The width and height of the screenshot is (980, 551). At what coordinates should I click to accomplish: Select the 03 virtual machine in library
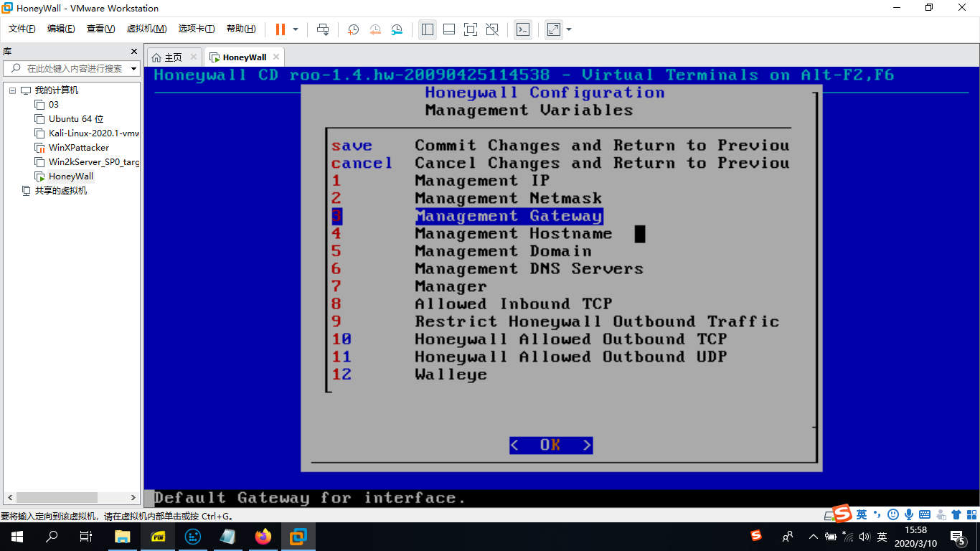coord(54,105)
